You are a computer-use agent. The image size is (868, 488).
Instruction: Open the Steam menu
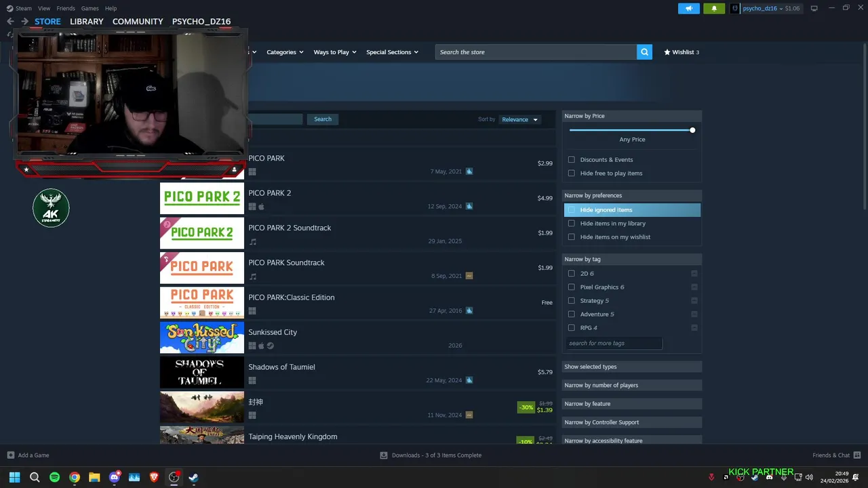pos(24,8)
